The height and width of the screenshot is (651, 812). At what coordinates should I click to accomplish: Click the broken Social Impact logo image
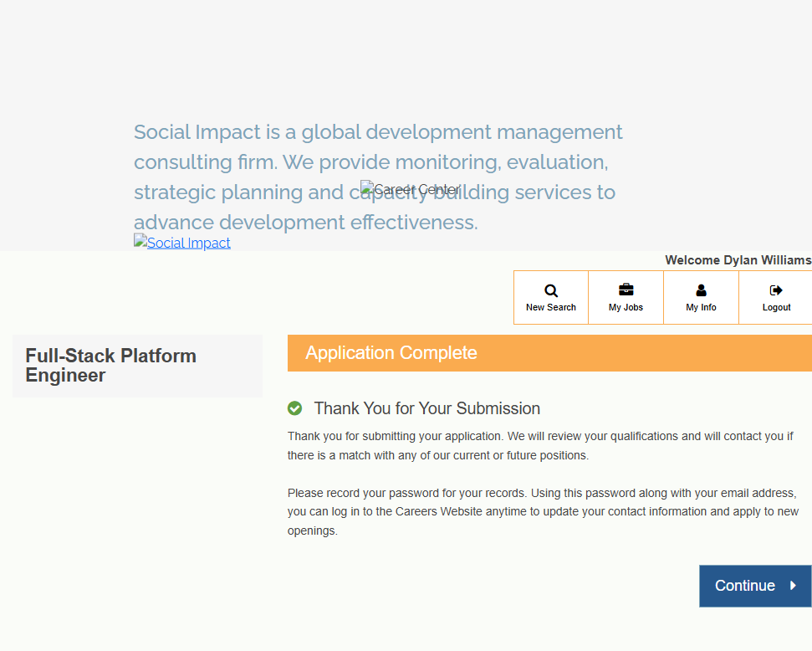pos(140,243)
